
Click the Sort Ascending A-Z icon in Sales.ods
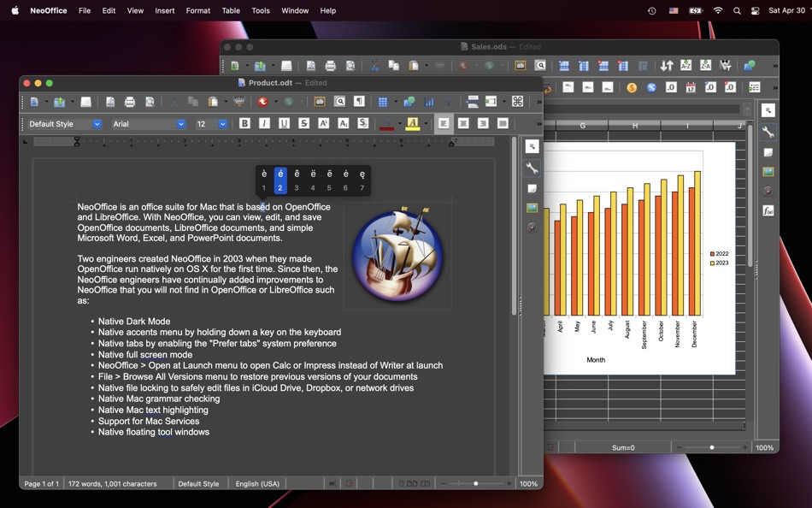(x=685, y=65)
